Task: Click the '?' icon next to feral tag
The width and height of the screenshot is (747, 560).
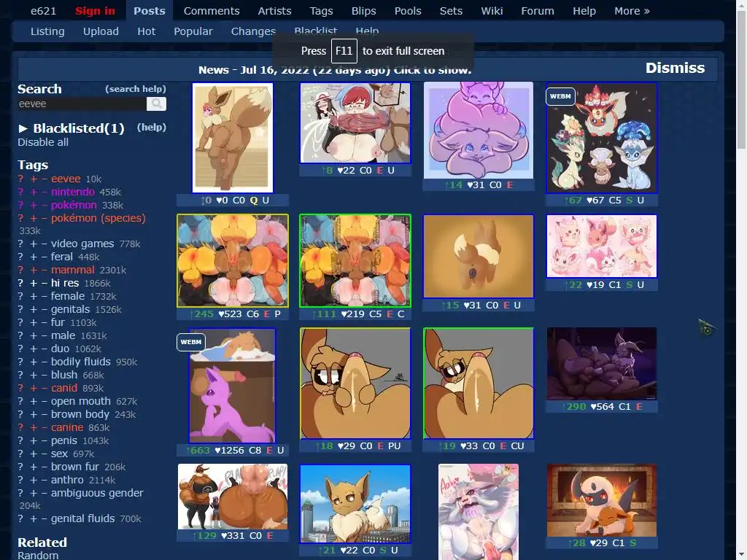Action: click(x=20, y=257)
